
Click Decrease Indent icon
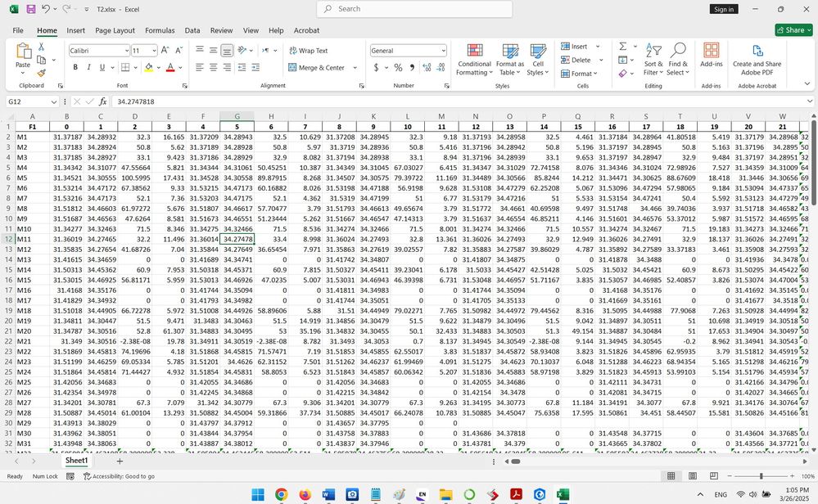click(x=242, y=68)
